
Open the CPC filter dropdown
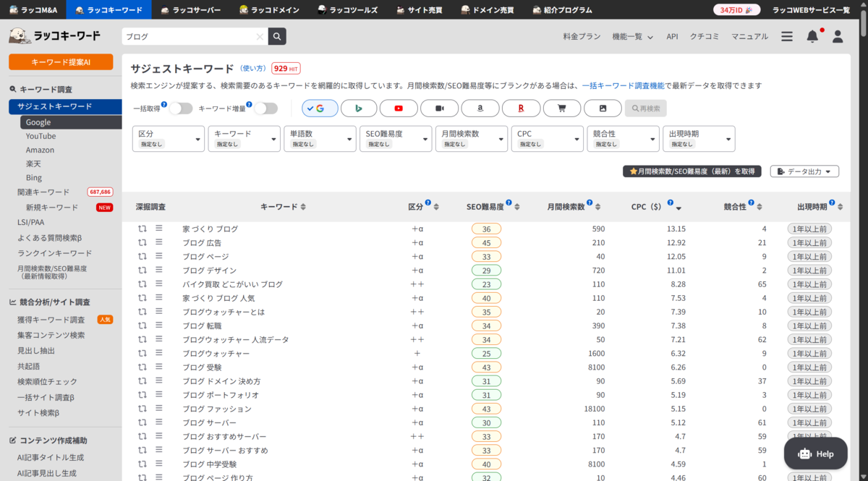(548, 139)
